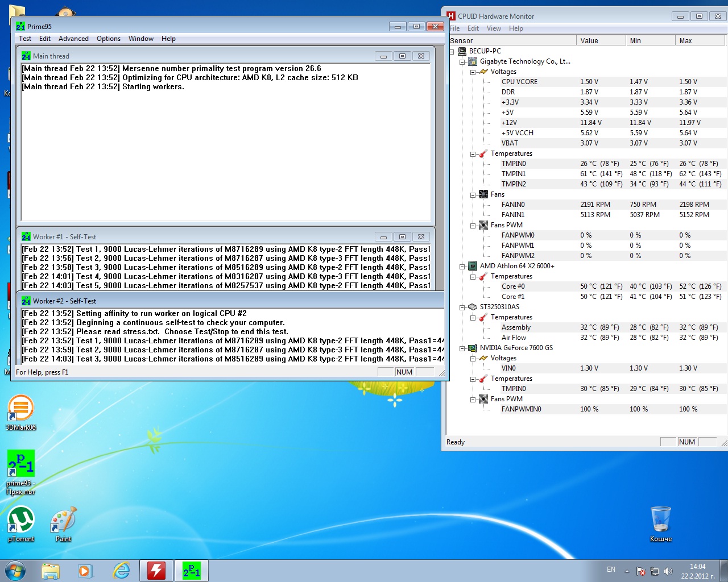Open the Help menu in Prime95

pyautogui.click(x=168, y=39)
